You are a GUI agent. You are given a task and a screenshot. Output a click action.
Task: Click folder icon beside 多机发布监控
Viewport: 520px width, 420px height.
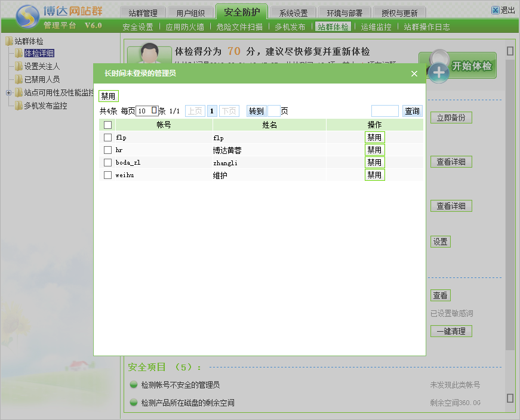pos(19,106)
